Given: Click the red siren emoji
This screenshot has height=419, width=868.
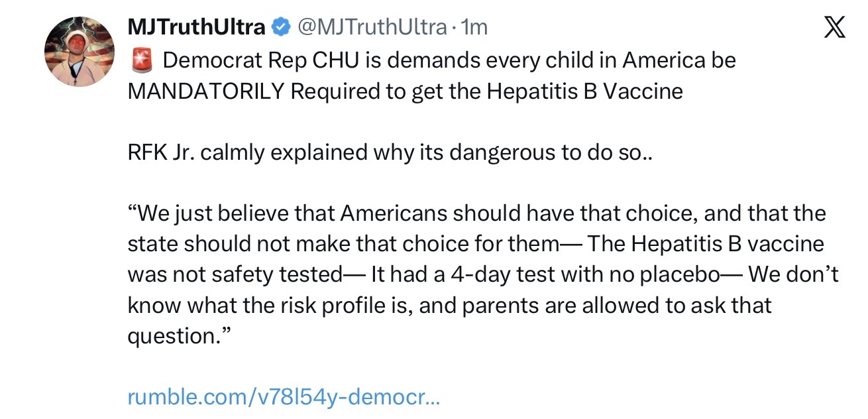Looking at the screenshot, I should (x=142, y=61).
